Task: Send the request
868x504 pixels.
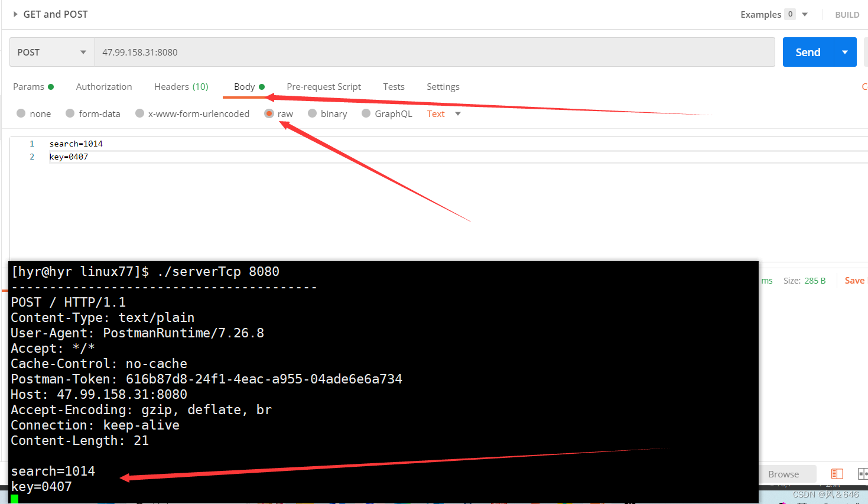Action: click(x=808, y=52)
